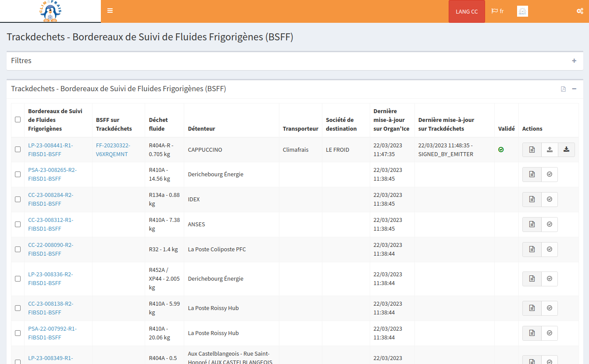View document icon for CAPPUCCINO row
The height and width of the screenshot is (364, 589).
click(x=532, y=150)
